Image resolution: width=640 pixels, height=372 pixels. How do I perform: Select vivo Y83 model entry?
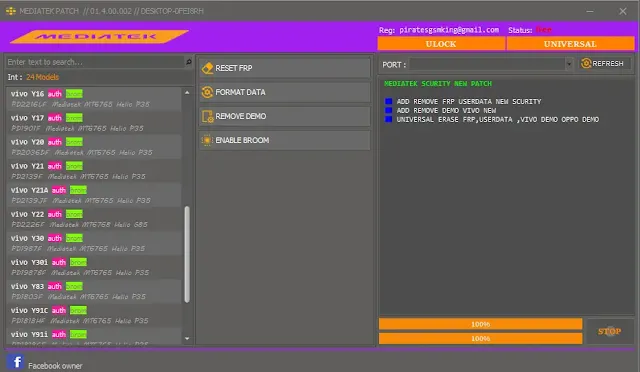94,291
